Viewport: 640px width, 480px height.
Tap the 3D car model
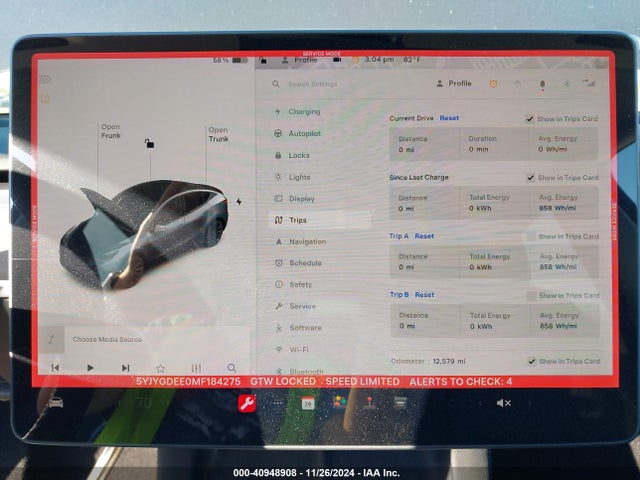144,235
